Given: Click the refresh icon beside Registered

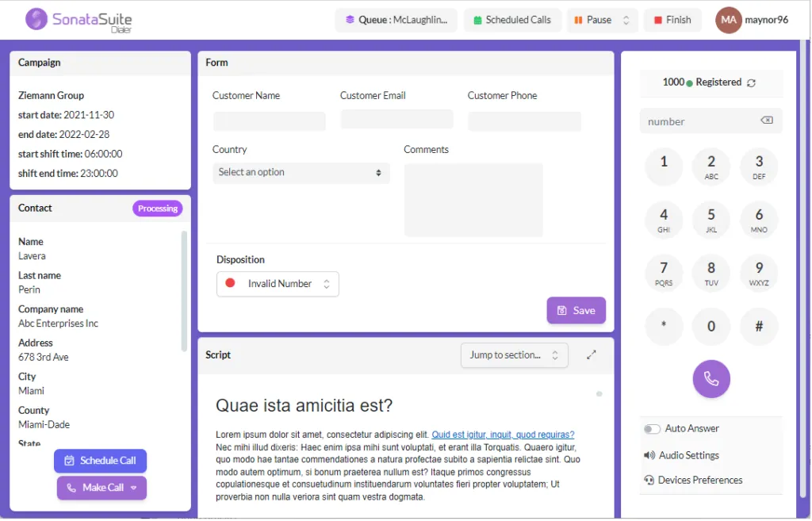Looking at the screenshot, I should point(751,82).
